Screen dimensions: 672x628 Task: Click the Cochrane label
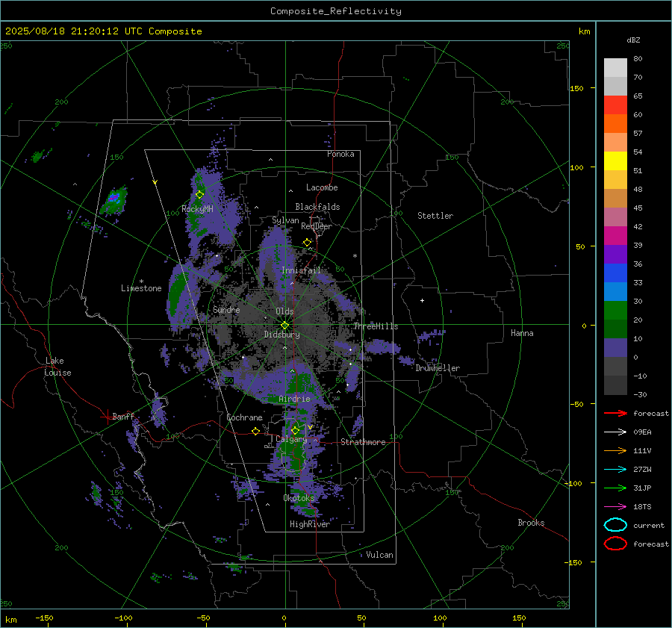(244, 417)
